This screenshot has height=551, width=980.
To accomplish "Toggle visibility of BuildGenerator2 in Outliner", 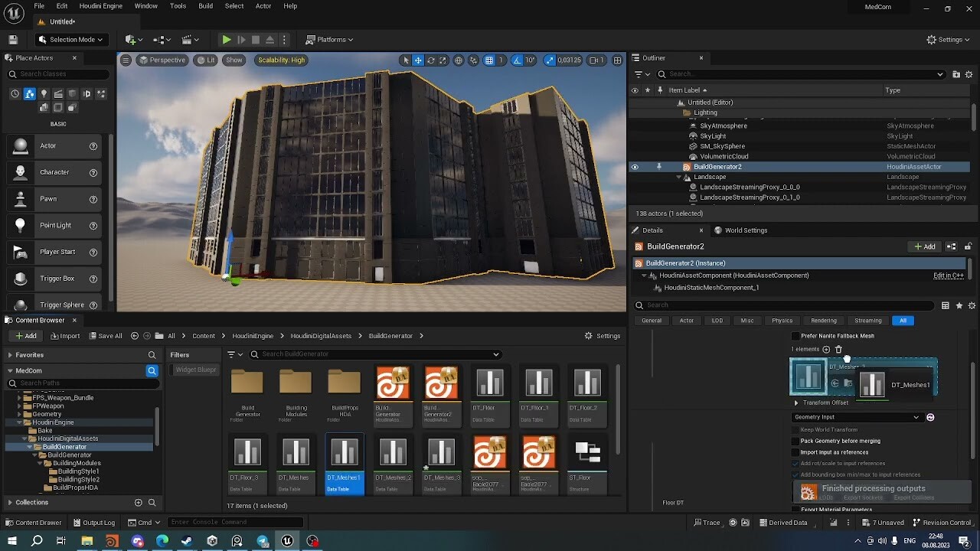I will tap(634, 166).
